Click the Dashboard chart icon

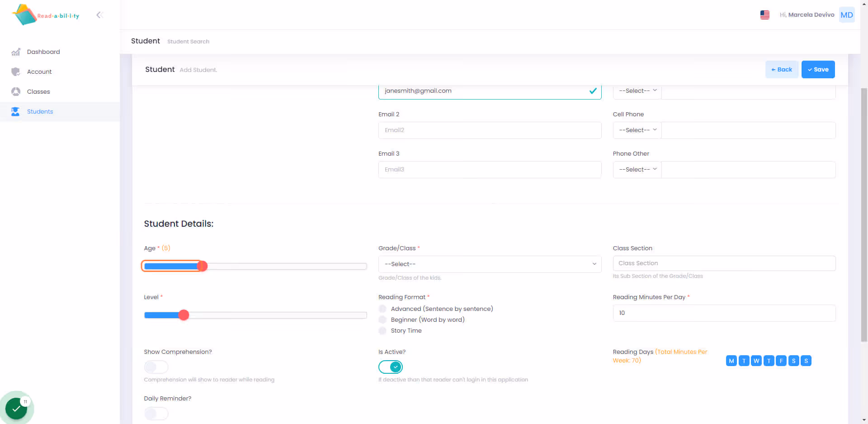coord(16,52)
